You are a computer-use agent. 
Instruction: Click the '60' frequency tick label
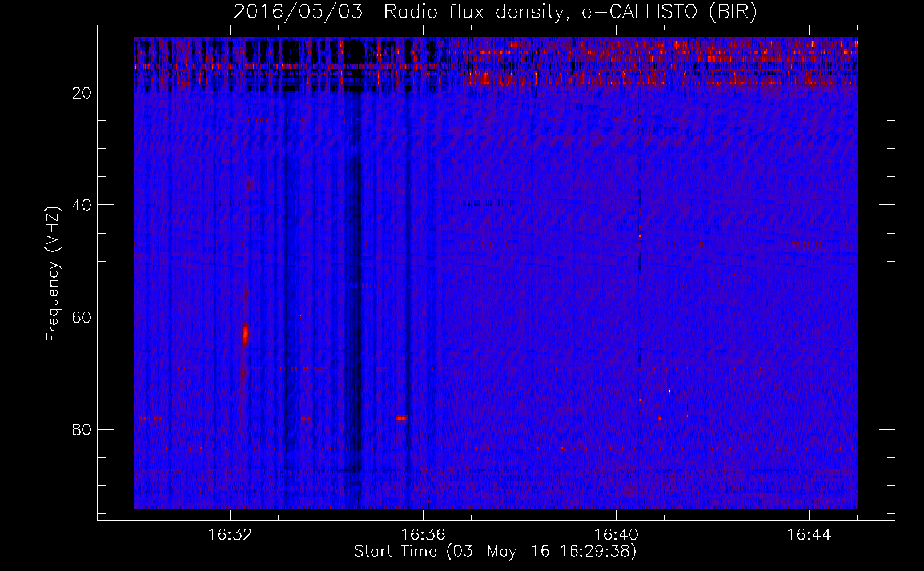(82, 317)
